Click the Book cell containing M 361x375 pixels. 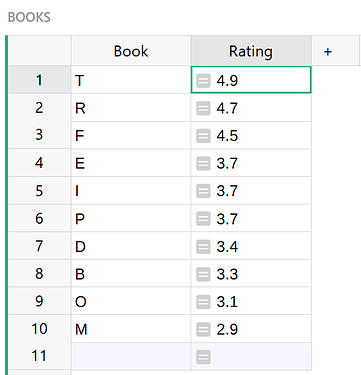point(131,329)
